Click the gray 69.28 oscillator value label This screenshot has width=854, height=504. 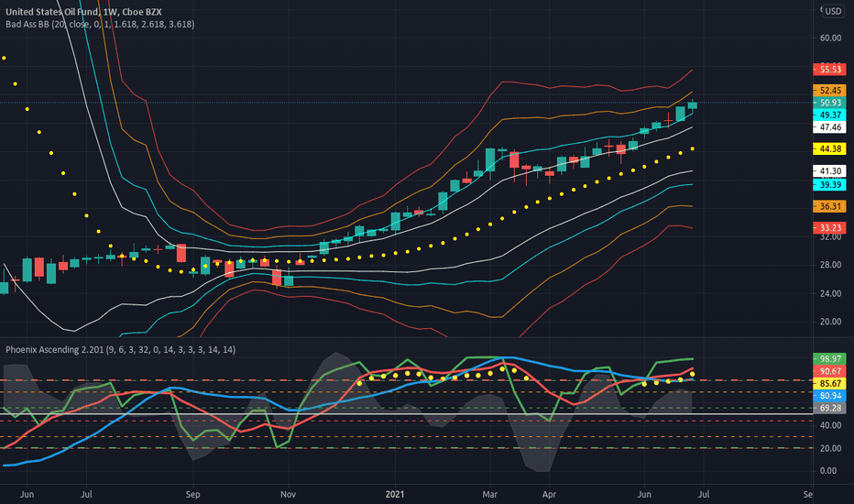coord(829,408)
